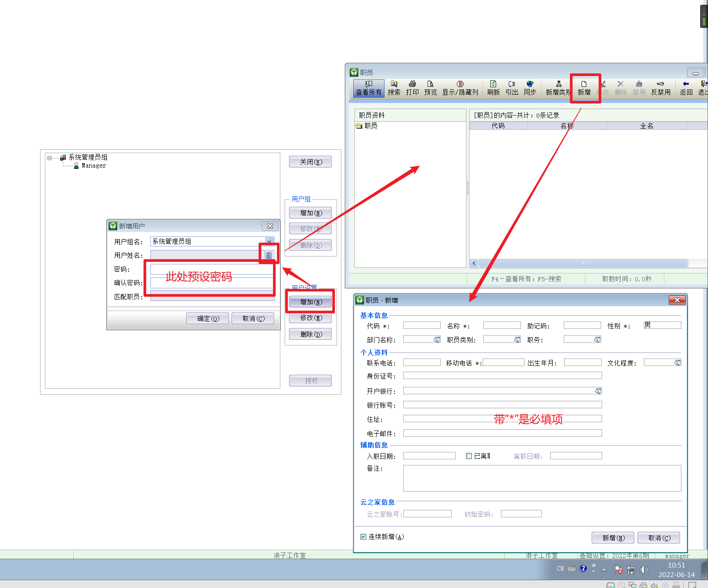Click the network tray icon
708x588 pixels.
(631, 569)
